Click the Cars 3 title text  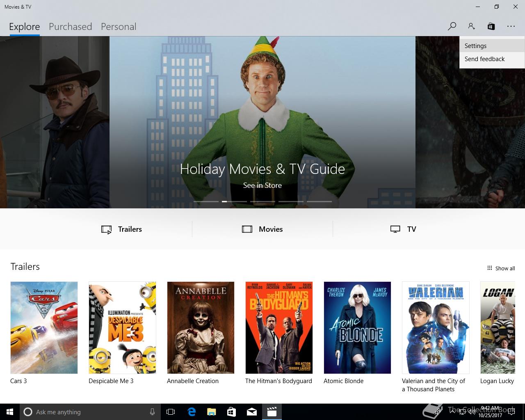click(18, 381)
